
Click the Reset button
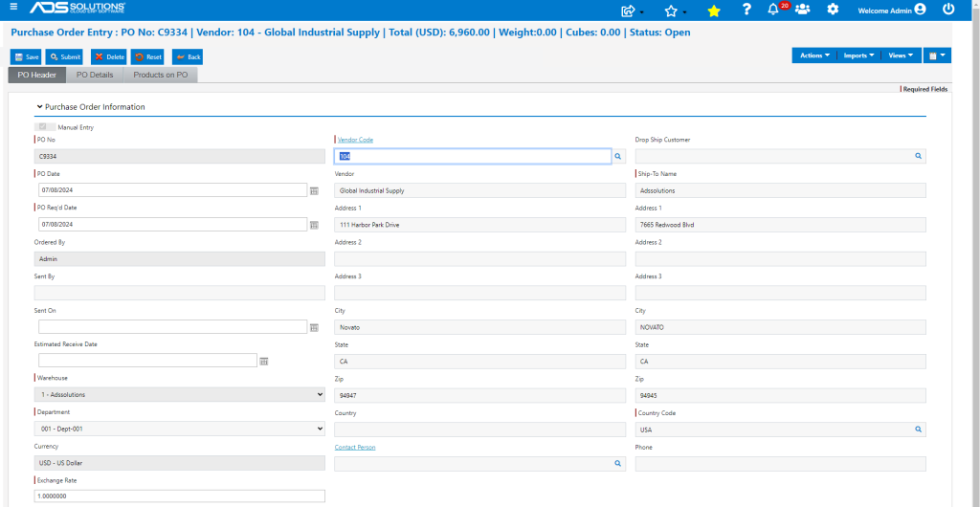(x=147, y=56)
